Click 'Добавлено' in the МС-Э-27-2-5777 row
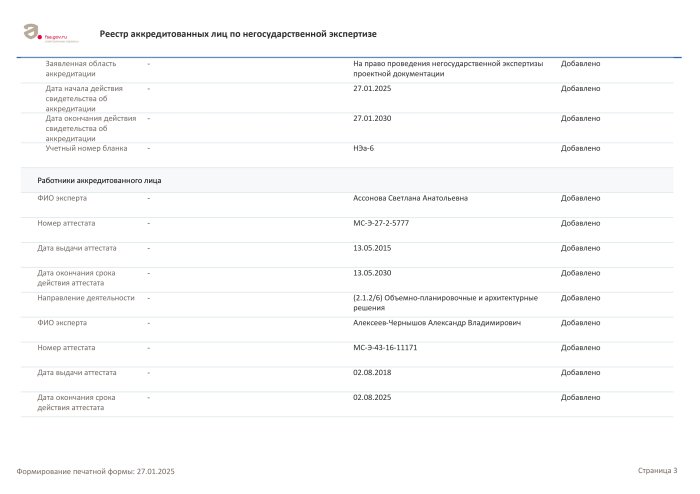 pyautogui.click(x=580, y=223)
